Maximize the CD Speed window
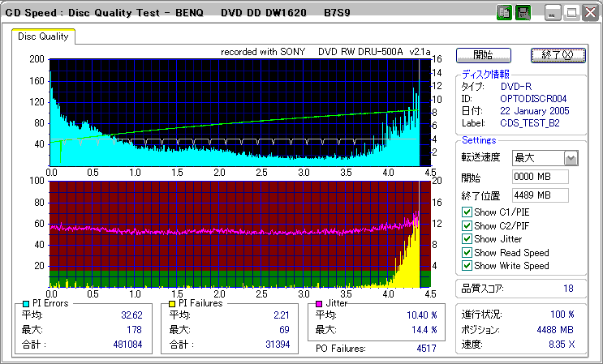The height and width of the screenshot is (364, 603). pos(571,13)
